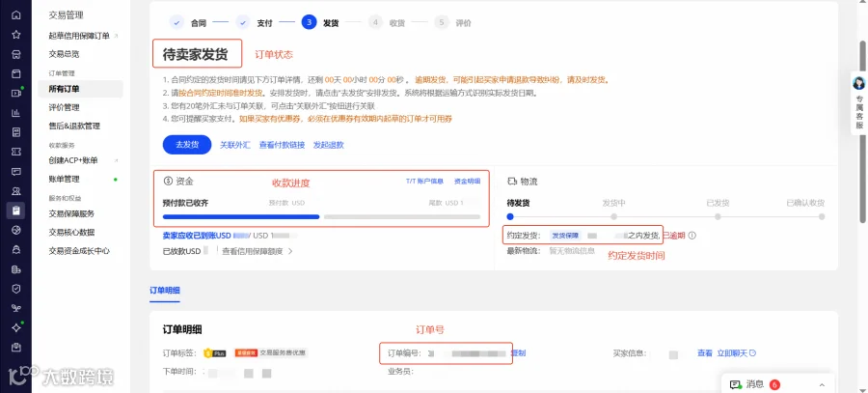Click the shield security sidebar icon

point(16,289)
